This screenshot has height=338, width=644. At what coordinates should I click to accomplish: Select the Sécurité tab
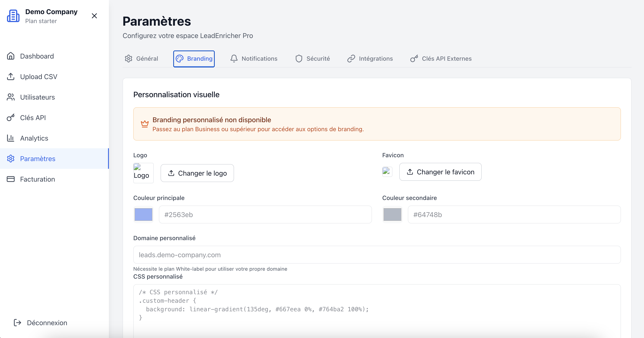(x=313, y=59)
